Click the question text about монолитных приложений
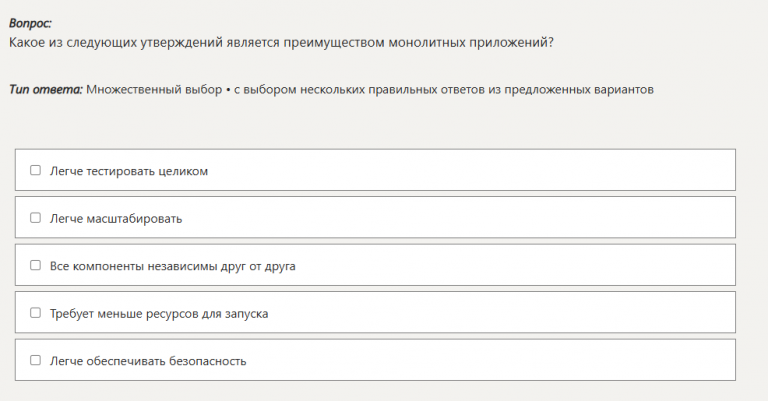Screen dimensions: 768x401 point(280,42)
